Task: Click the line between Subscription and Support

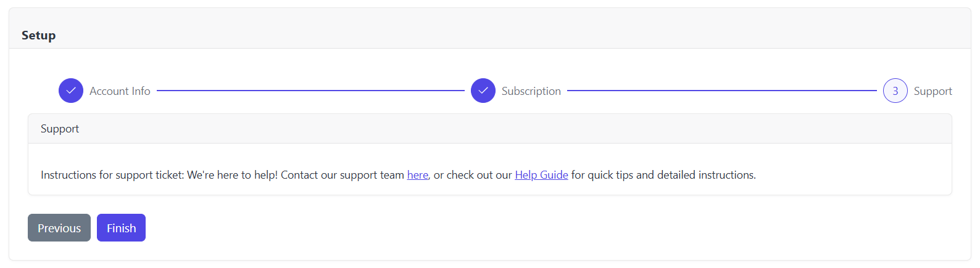Action: (x=722, y=91)
